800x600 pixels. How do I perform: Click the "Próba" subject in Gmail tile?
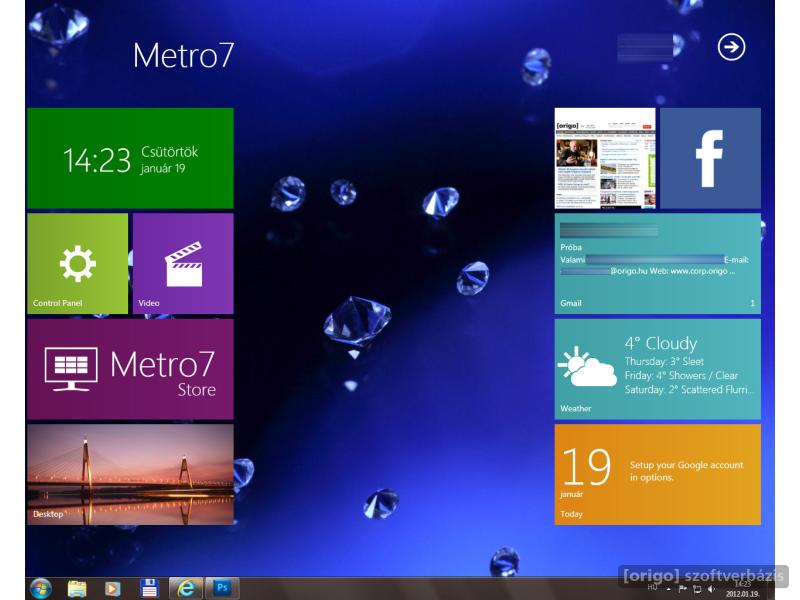click(x=570, y=247)
